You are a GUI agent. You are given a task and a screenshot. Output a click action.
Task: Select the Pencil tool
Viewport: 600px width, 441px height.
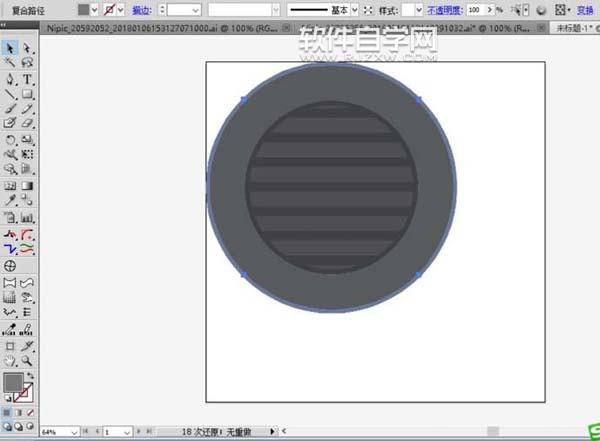27,109
